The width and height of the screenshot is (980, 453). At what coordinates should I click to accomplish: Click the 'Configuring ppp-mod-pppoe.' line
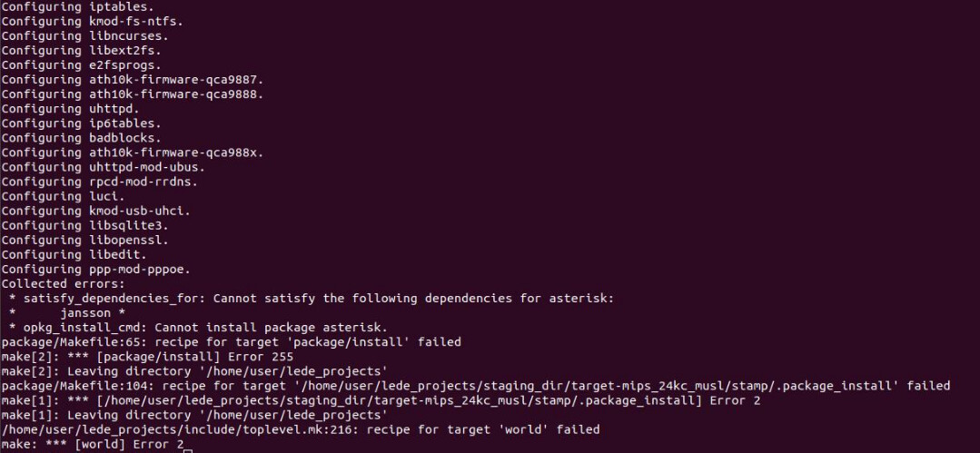(95, 269)
